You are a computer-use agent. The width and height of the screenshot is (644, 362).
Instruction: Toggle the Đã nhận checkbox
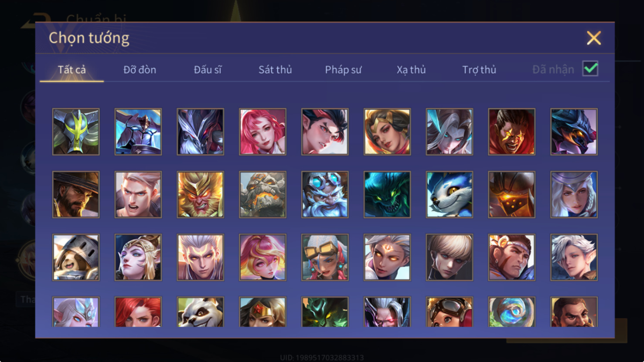(x=590, y=69)
